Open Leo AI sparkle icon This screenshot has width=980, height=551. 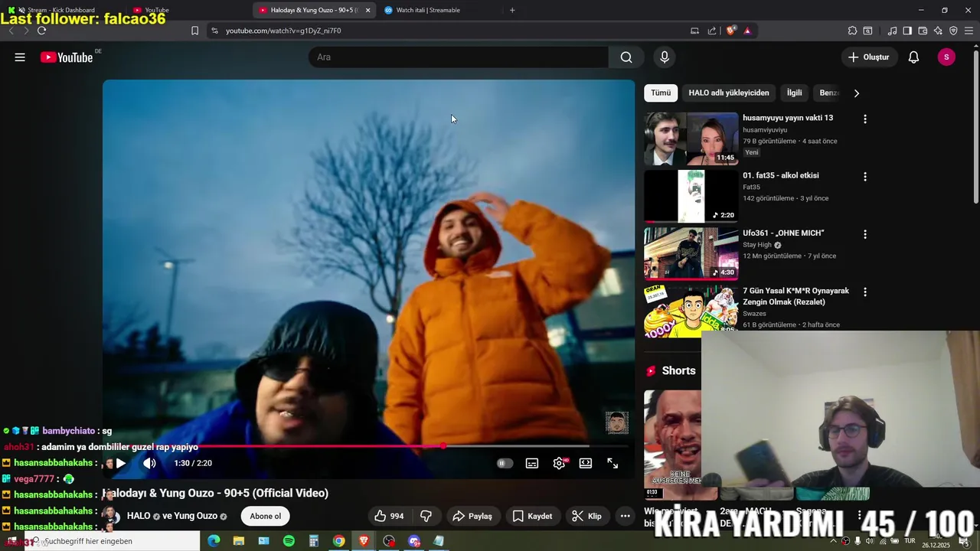[938, 31]
